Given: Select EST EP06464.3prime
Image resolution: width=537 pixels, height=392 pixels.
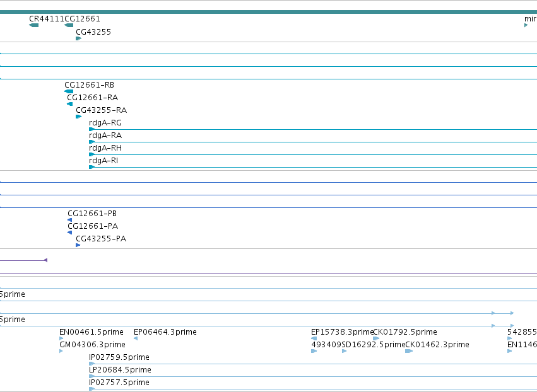Looking at the screenshot, I should 165,332.
